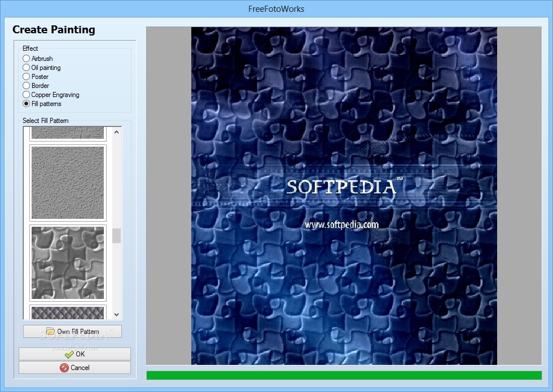Select the Poster effect option
Viewport: 553px width, 392px height.
click(36, 77)
